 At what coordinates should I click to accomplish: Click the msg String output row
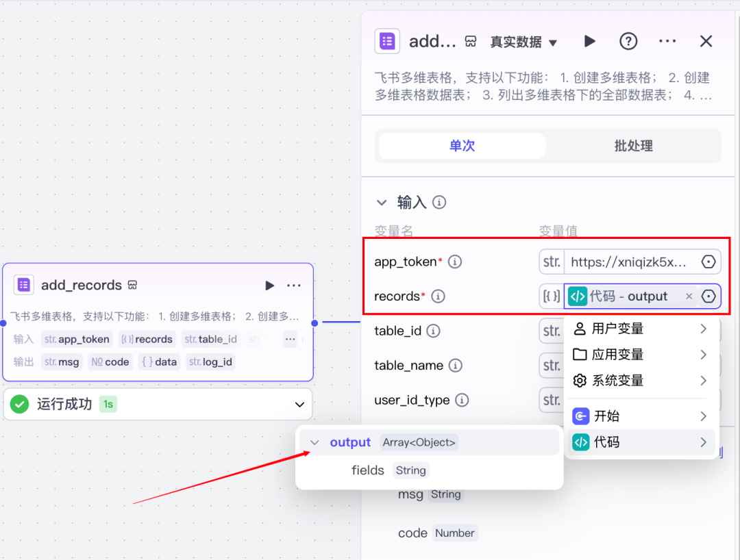(430, 494)
